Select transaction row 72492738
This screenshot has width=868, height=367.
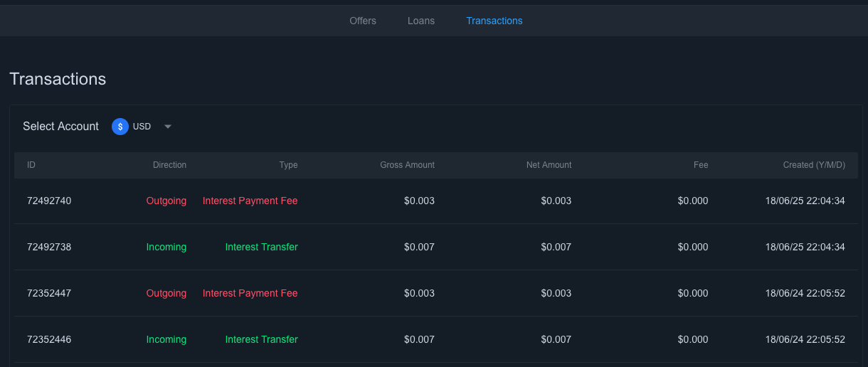[x=49, y=247]
